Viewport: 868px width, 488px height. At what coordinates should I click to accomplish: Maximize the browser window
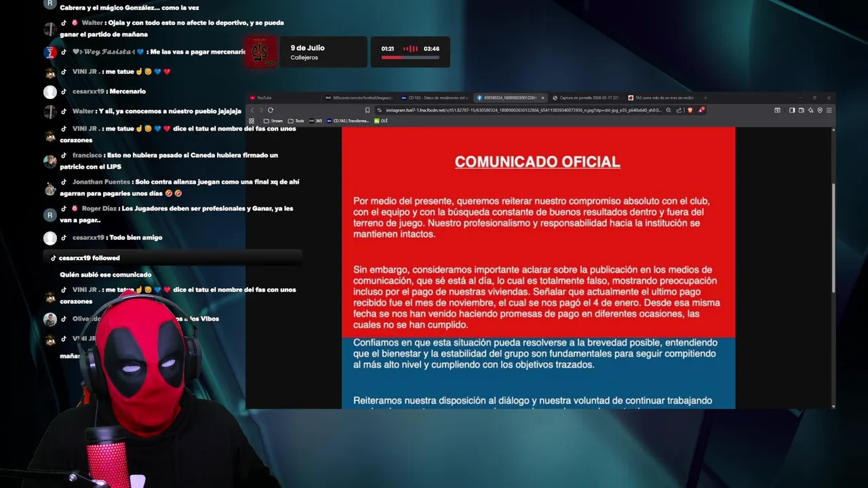tap(814, 98)
